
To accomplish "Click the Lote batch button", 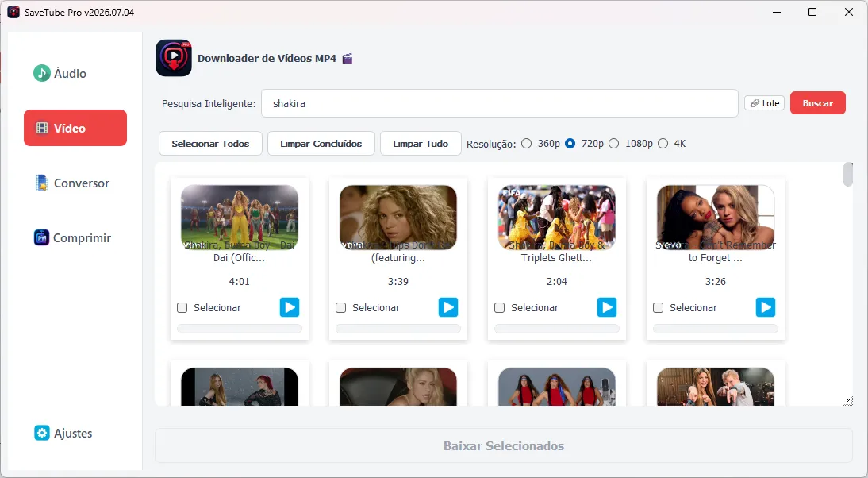I will pyautogui.click(x=765, y=103).
